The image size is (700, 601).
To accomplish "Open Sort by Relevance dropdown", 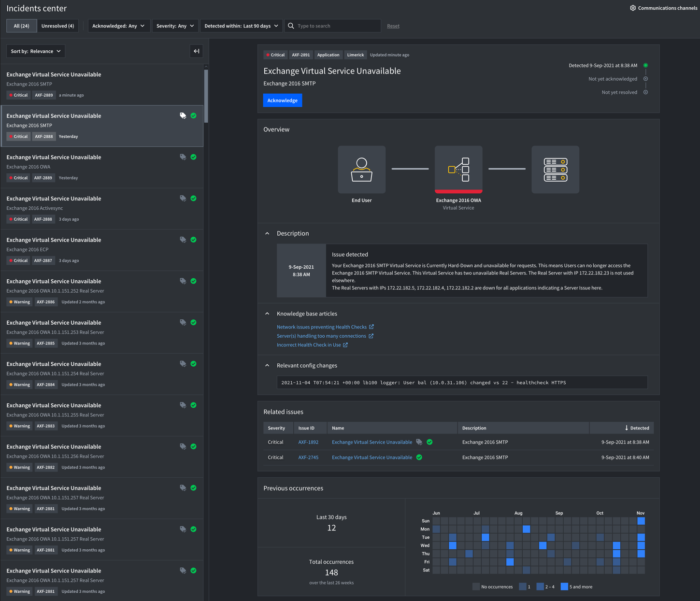I will 36,51.
